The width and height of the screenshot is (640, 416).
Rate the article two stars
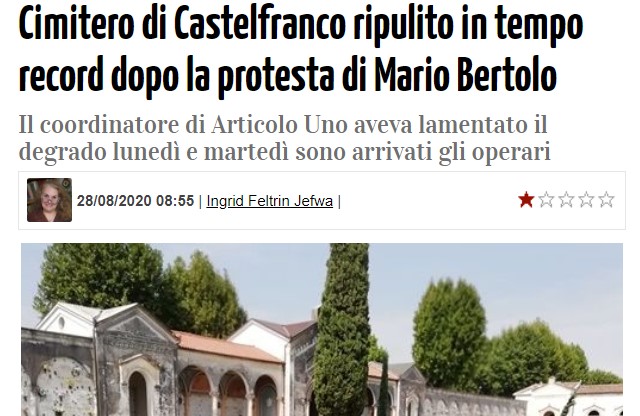tap(546, 200)
